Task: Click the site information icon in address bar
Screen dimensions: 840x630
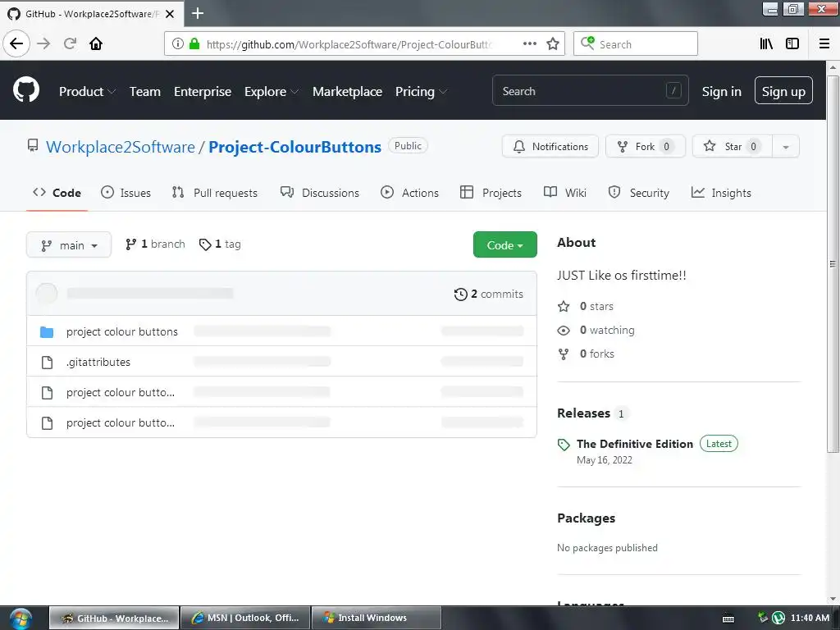Action: [x=178, y=43]
